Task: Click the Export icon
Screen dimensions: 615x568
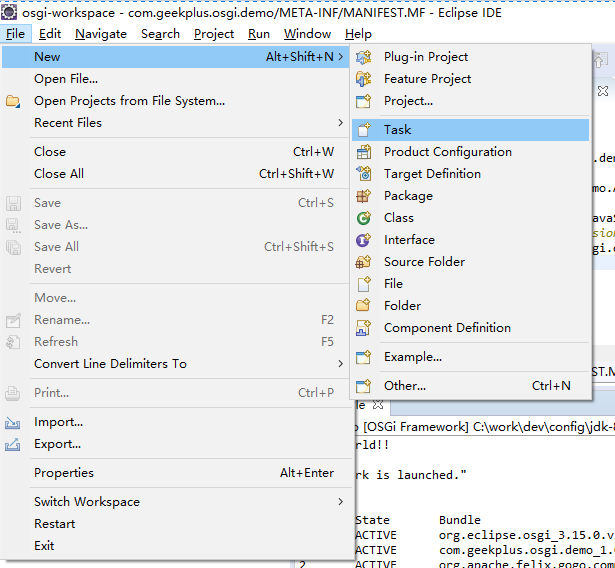Action: [x=13, y=444]
